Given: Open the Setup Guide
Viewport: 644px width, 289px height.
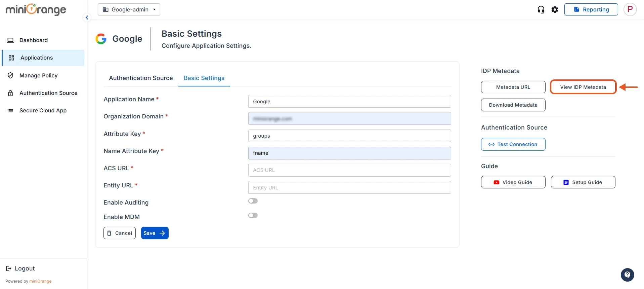Looking at the screenshot, I should tap(583, 182).
